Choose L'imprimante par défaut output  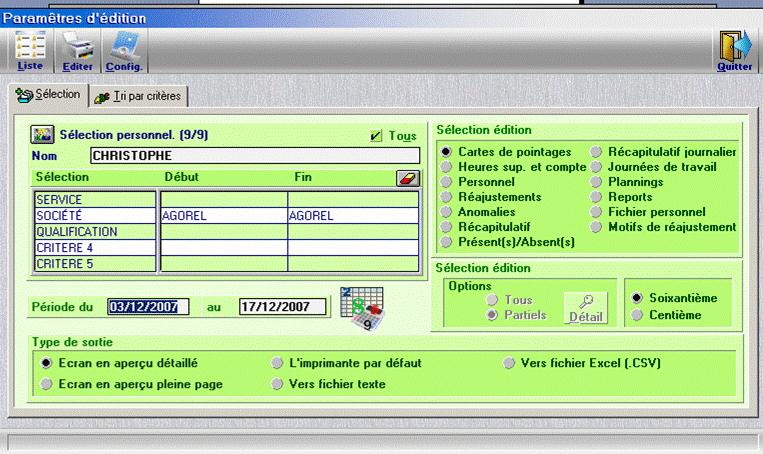(277, 363)
